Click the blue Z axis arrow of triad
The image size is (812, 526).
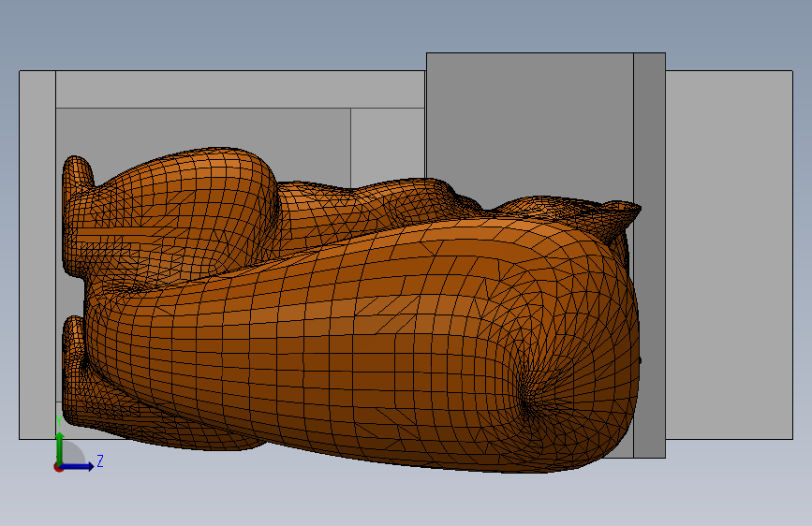point(78,466)
